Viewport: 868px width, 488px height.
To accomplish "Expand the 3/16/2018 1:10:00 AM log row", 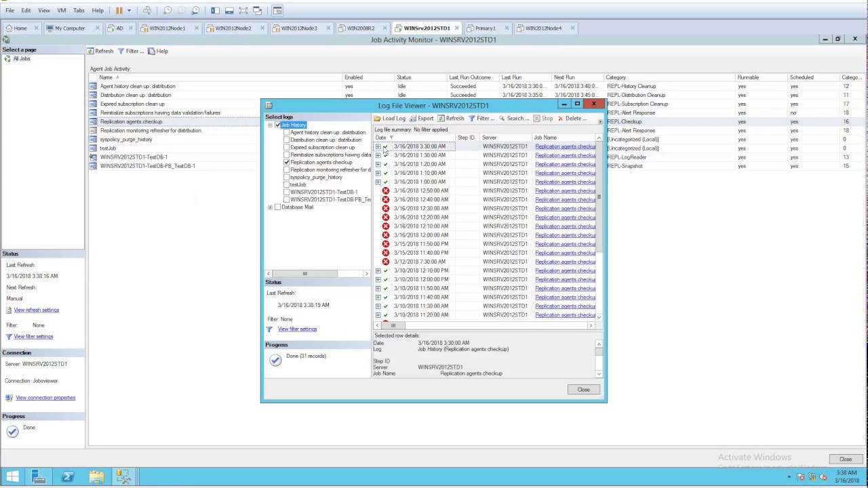I will pyautogui.click(x=378, y=173).
